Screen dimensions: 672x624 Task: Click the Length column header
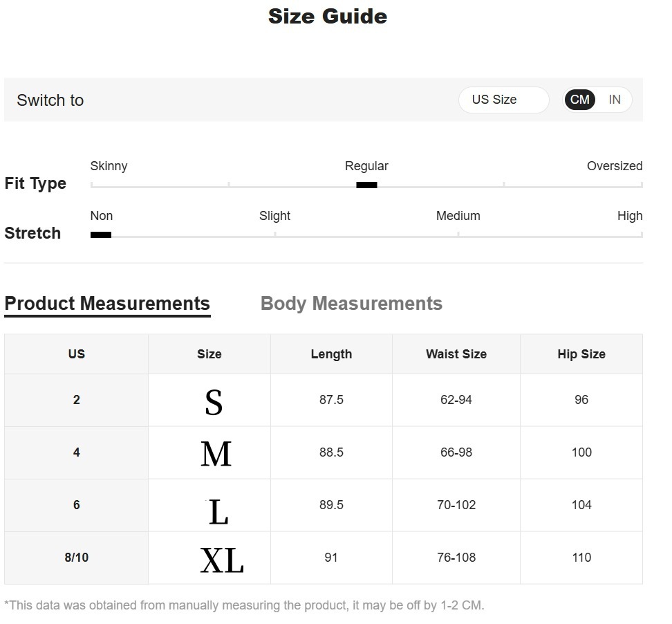coord(331,354)
